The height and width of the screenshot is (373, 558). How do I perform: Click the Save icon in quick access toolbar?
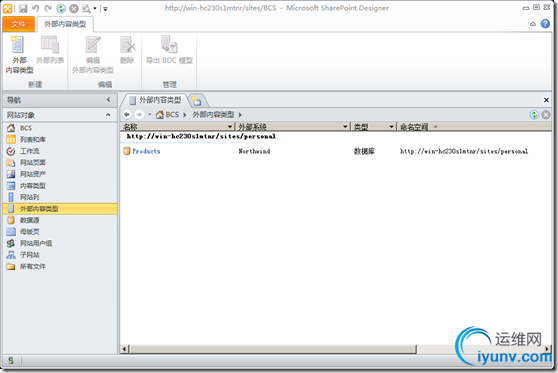23,8
